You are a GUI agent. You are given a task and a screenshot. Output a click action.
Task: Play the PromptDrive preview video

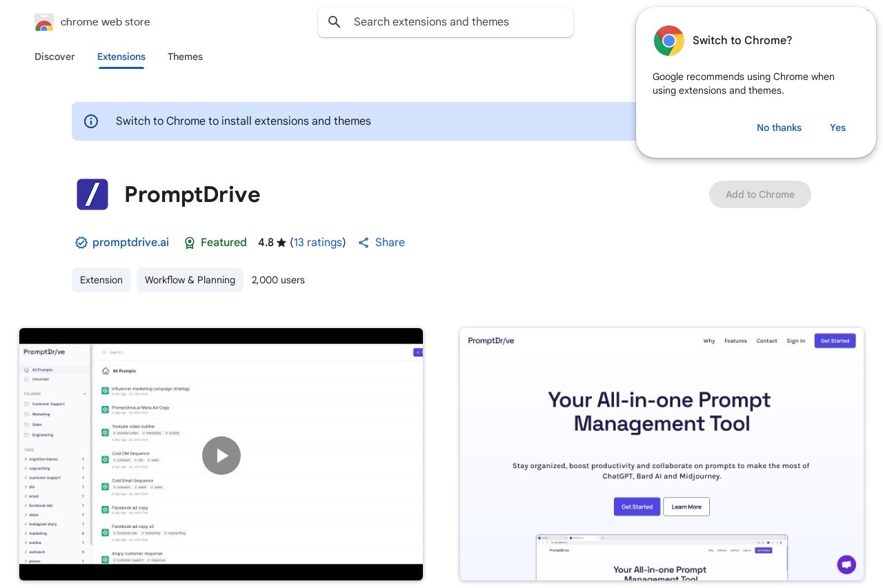[221, 455]
